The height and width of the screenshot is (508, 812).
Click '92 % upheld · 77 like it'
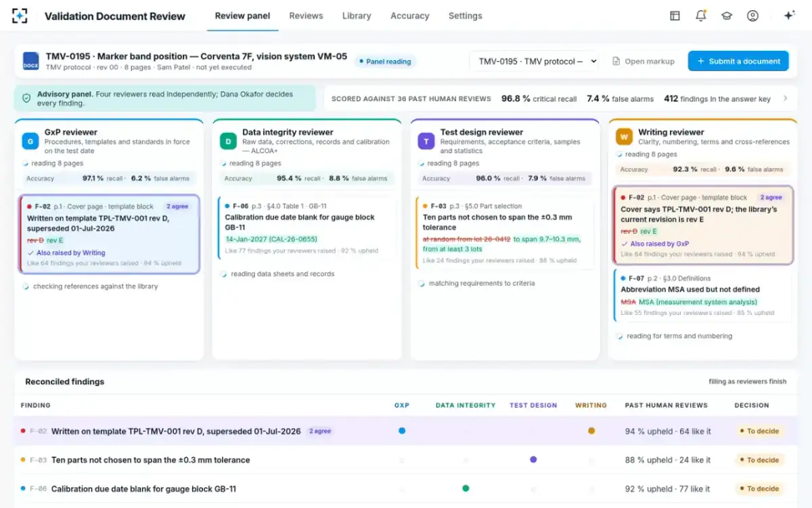[667, 488]
